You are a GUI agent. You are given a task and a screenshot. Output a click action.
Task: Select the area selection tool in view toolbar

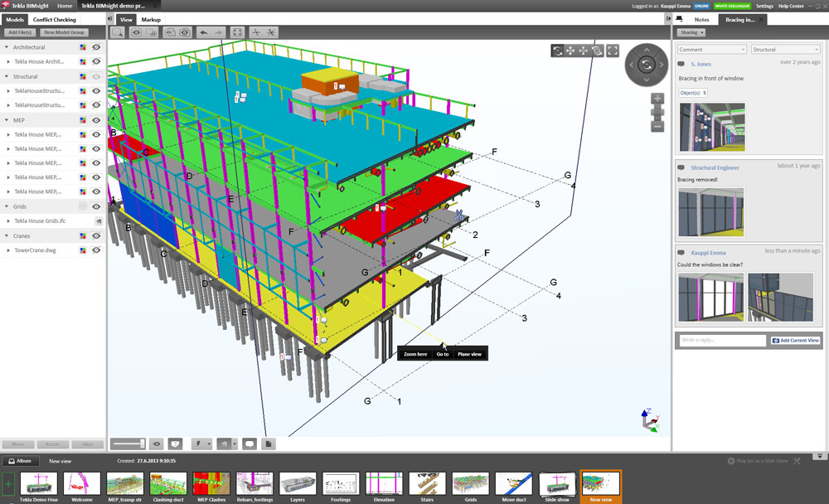click(x=118, y=32)
